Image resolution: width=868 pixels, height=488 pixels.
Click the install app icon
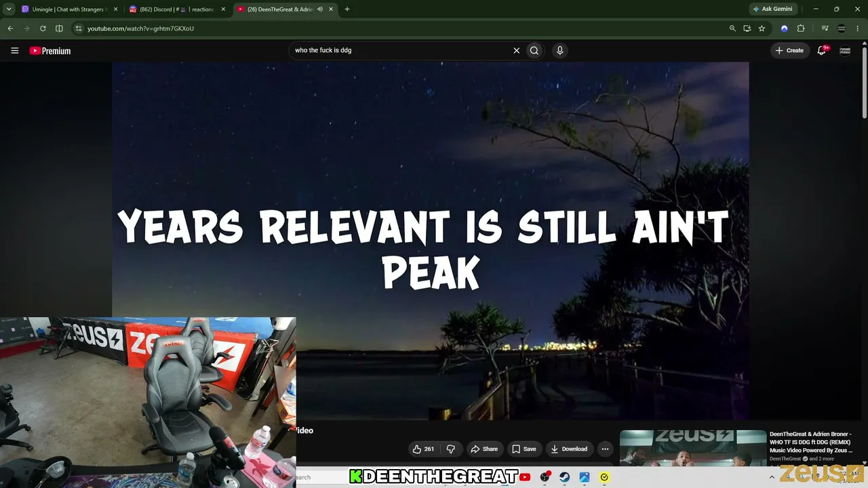coord(747,28)
